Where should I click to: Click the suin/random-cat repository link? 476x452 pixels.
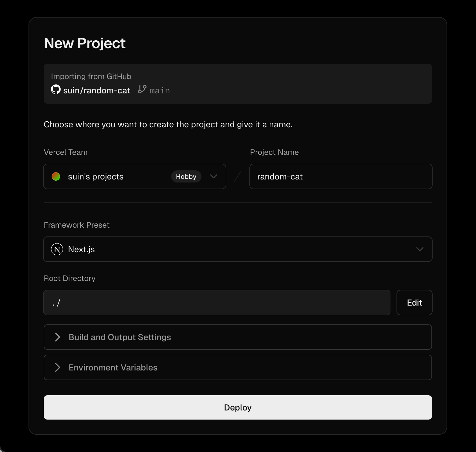[x=97, y=90]
